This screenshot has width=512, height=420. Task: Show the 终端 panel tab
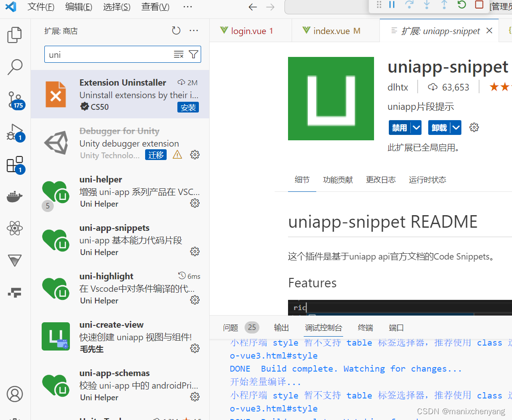pyautogui.click(x=366, y=328)
